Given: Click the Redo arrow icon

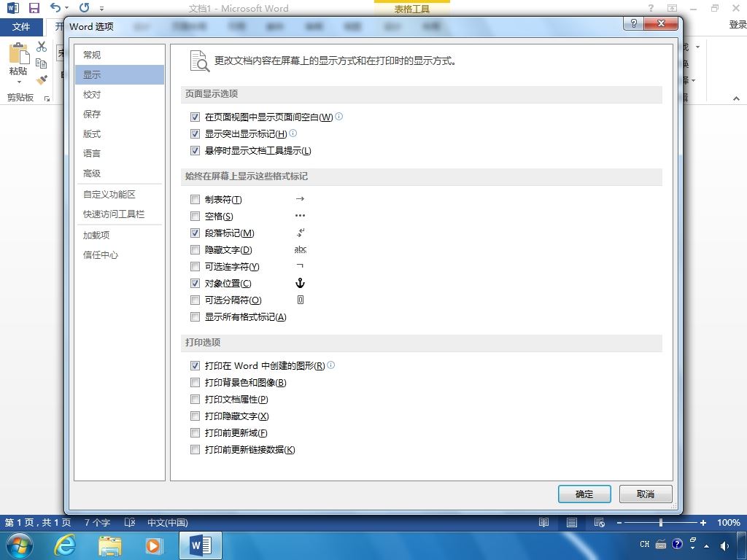Looking at the screenshot, I should 85,7.
